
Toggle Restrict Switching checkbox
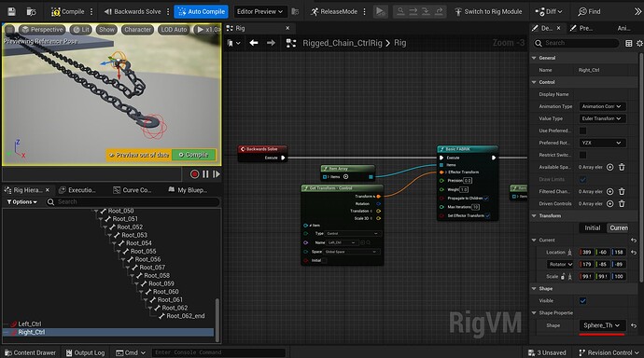coord(582,155)
